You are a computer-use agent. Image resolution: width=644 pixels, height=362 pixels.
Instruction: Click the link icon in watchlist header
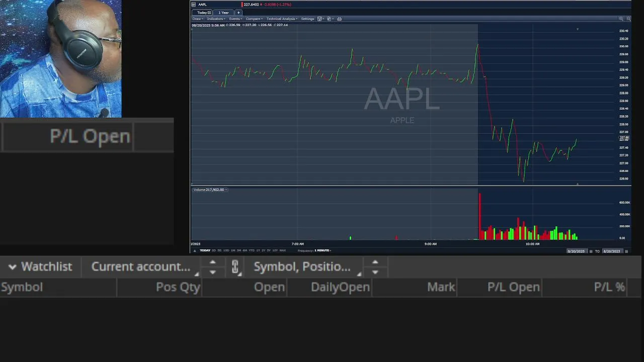[x=235, y=267]
